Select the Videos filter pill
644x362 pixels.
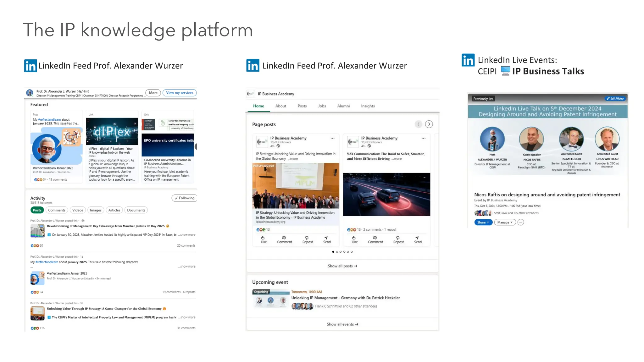pos(77,210)
